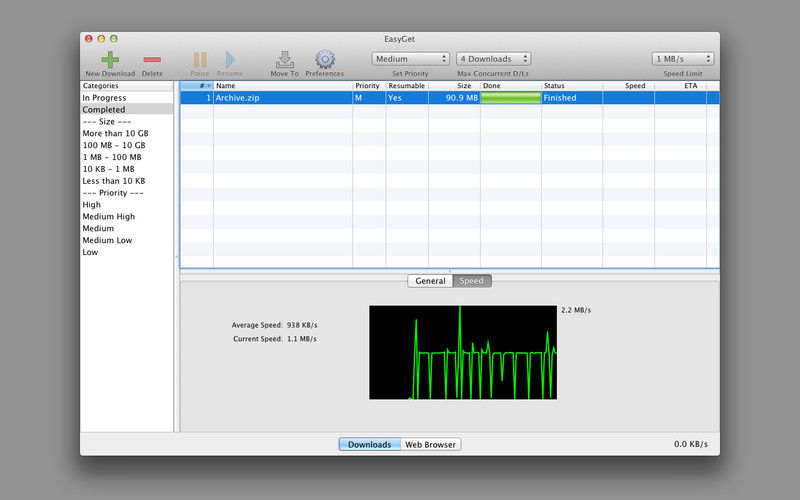Sort by the Resumable column header

pyautogui.click(x=407, y=86)
